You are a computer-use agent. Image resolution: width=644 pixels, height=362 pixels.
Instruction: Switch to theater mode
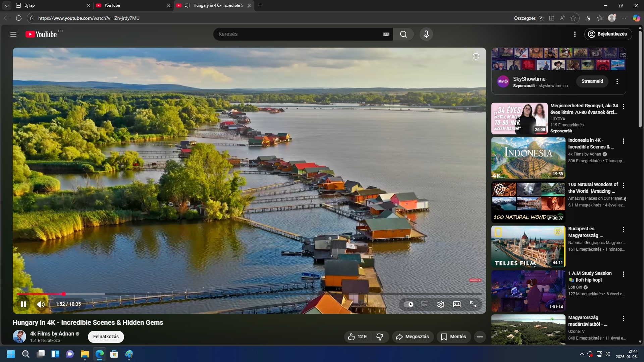tap(457, 304)
